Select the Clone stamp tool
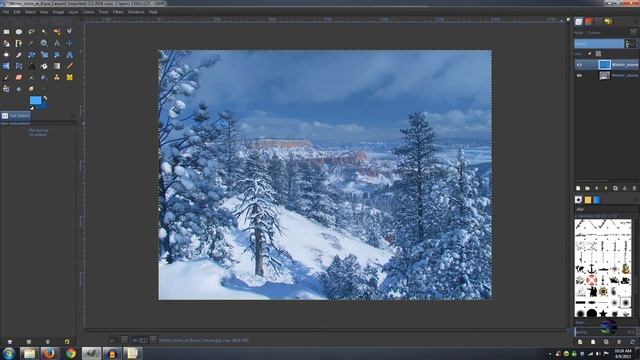640x360 pixels. 57,77
